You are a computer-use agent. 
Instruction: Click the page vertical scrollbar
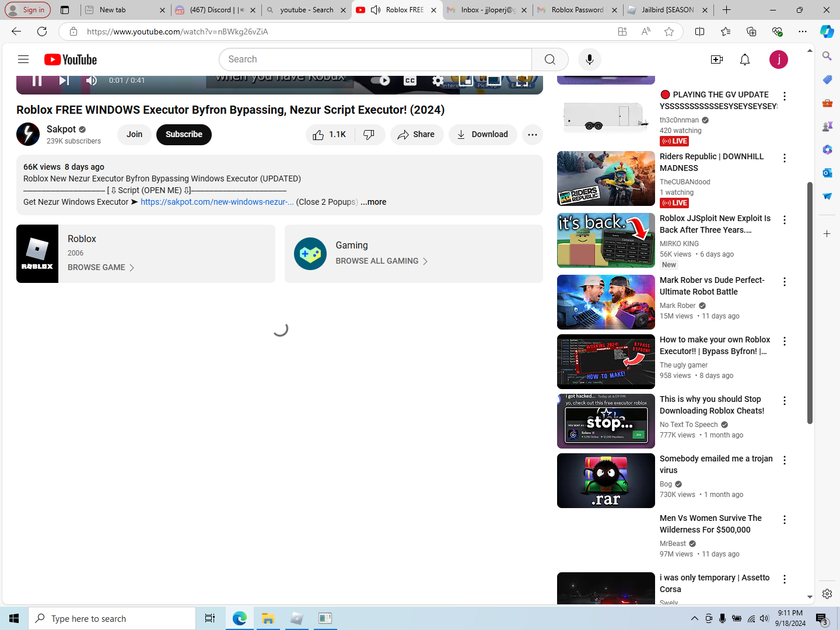(810, 303)
